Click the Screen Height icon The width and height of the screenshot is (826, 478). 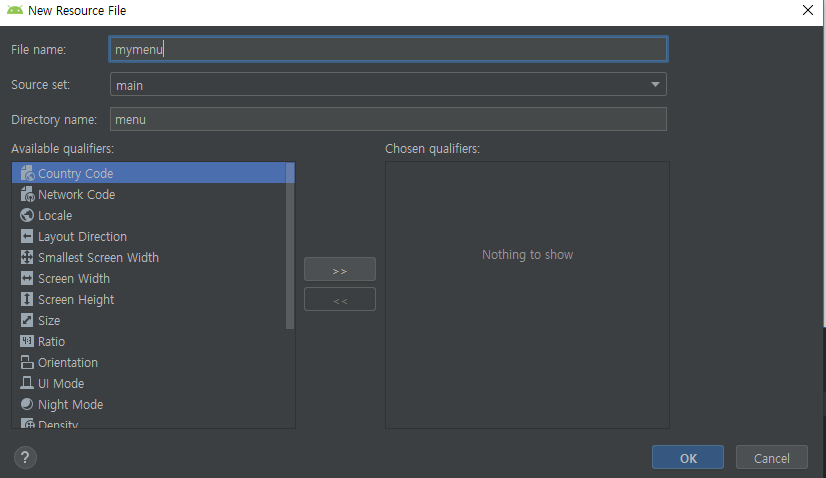(27, 299)
